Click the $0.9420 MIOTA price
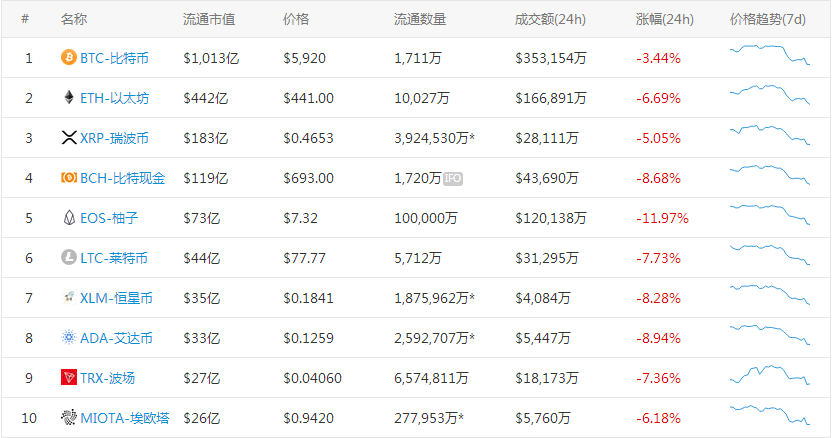This screenshot has height=438, width=833. tap(308, 418)
